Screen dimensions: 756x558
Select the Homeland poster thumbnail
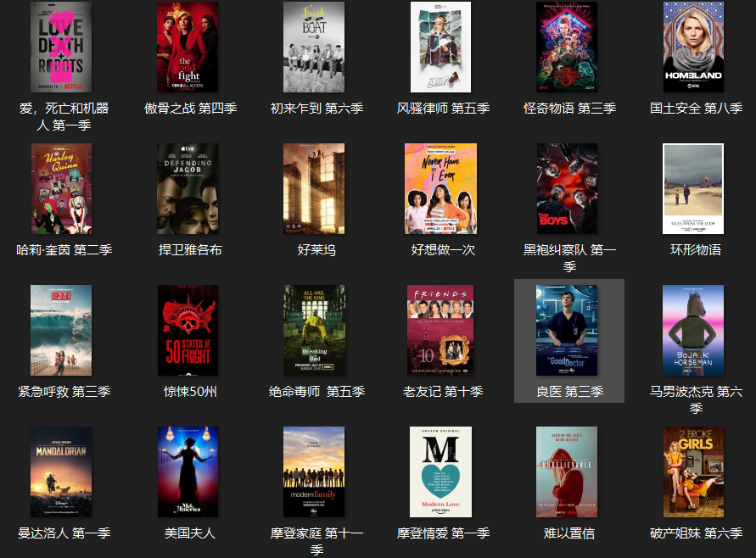(693, 47)
